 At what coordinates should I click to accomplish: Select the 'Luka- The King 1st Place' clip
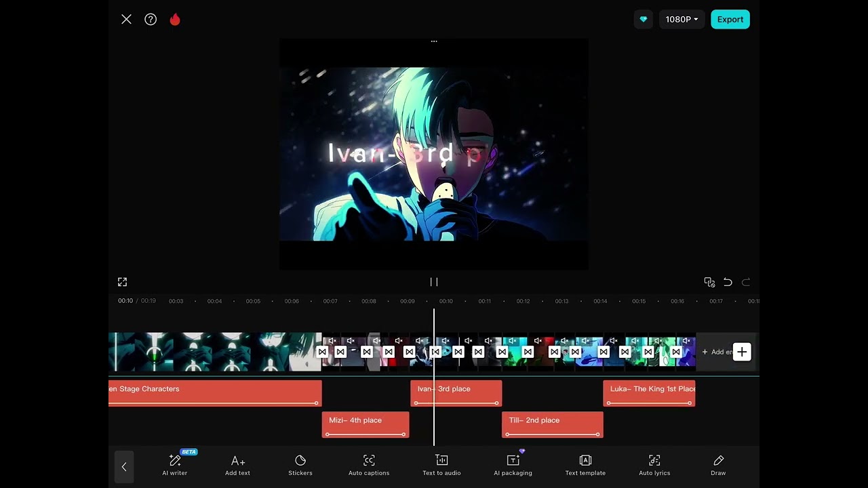[650, 393]
